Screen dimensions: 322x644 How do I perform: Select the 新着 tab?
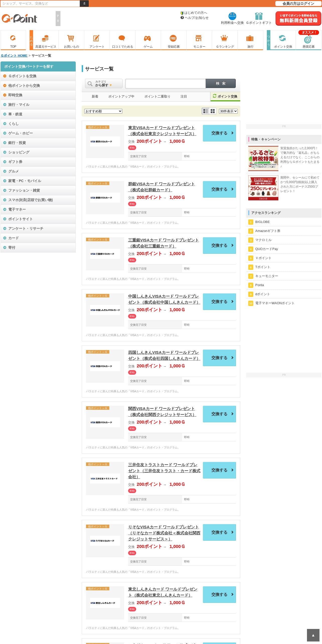95,97
